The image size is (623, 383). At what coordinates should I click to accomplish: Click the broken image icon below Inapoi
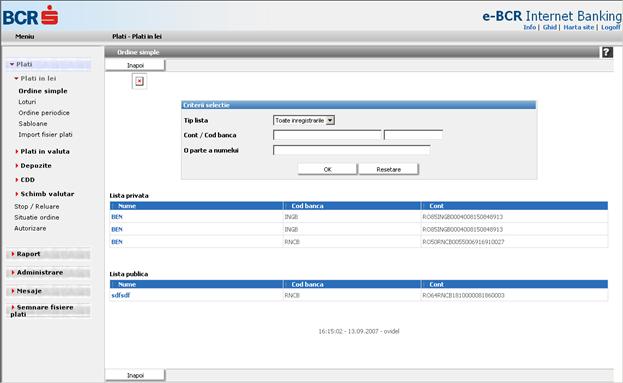pos(139,81)
